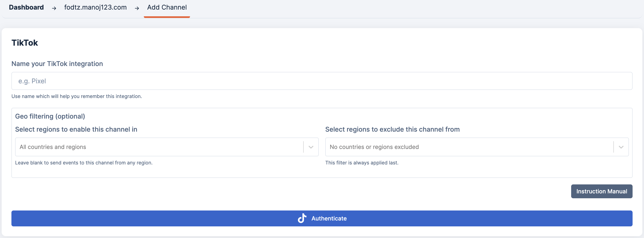Screen dimensions: 644x238
Task: Expand the enable-regions chevron arrow
Action: [311, 147]
